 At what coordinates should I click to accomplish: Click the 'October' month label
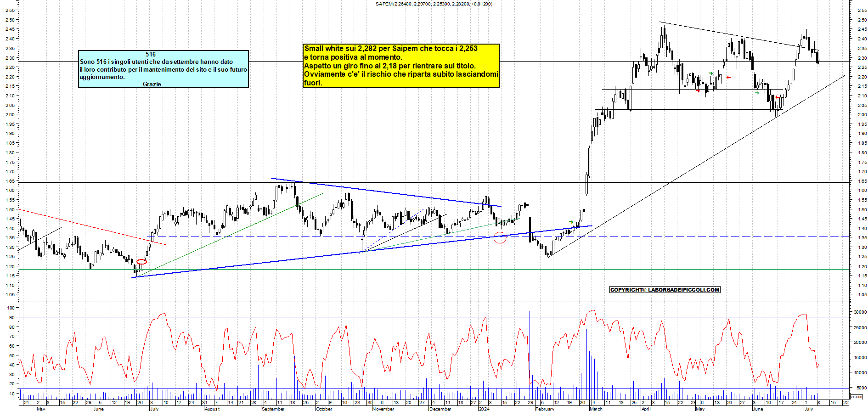(x=324, y=409)
